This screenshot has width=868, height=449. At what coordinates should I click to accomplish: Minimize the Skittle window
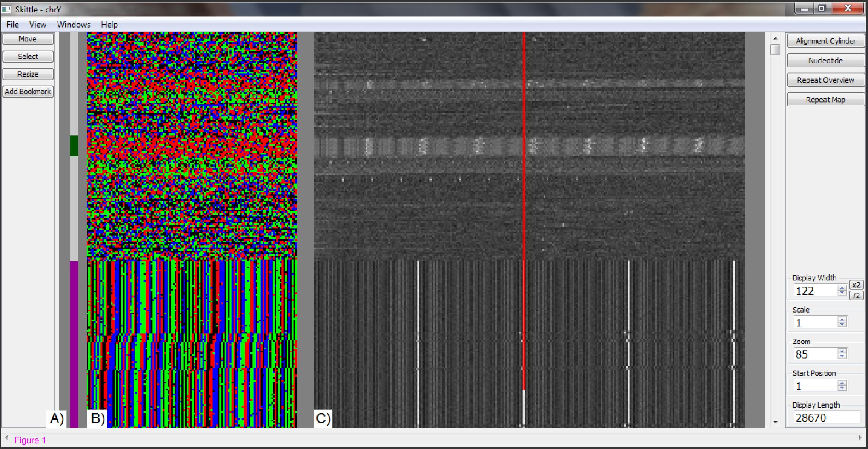pyautogui.click(x=804, y=8)
